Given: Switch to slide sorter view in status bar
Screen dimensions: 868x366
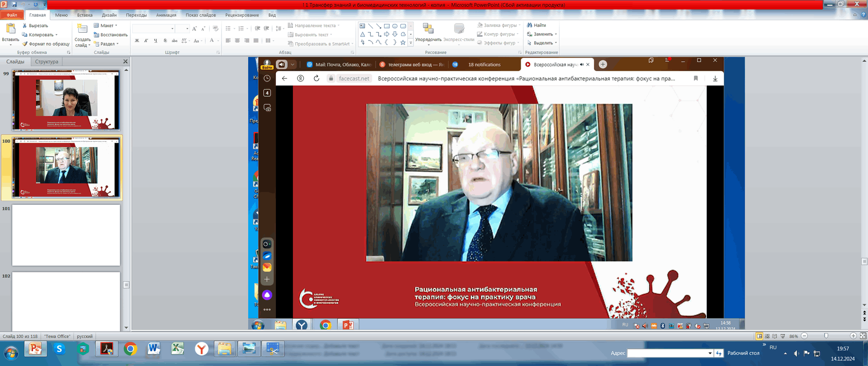Looking at the screenshot, I should pyautogui.click(x=767, y=336).
